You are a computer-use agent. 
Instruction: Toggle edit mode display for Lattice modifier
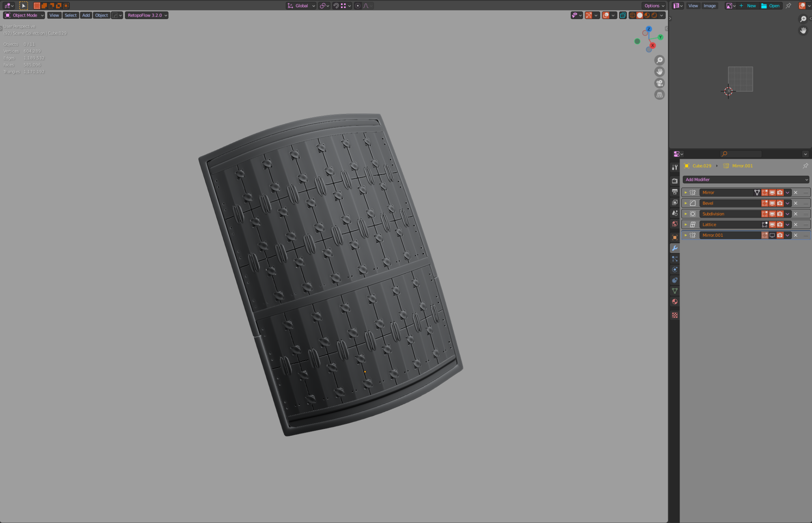pyautogui.click(x=764, y=225)
